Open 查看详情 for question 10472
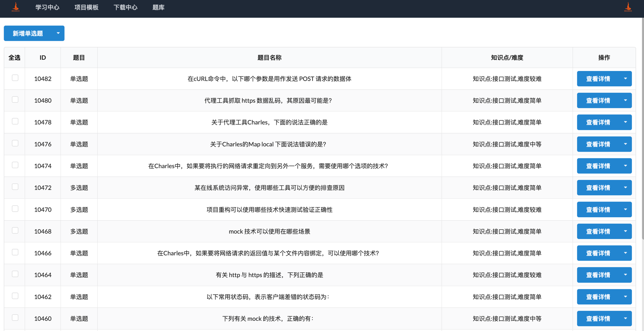This screenshot has width=644, height=331. (x=598, y=188)
